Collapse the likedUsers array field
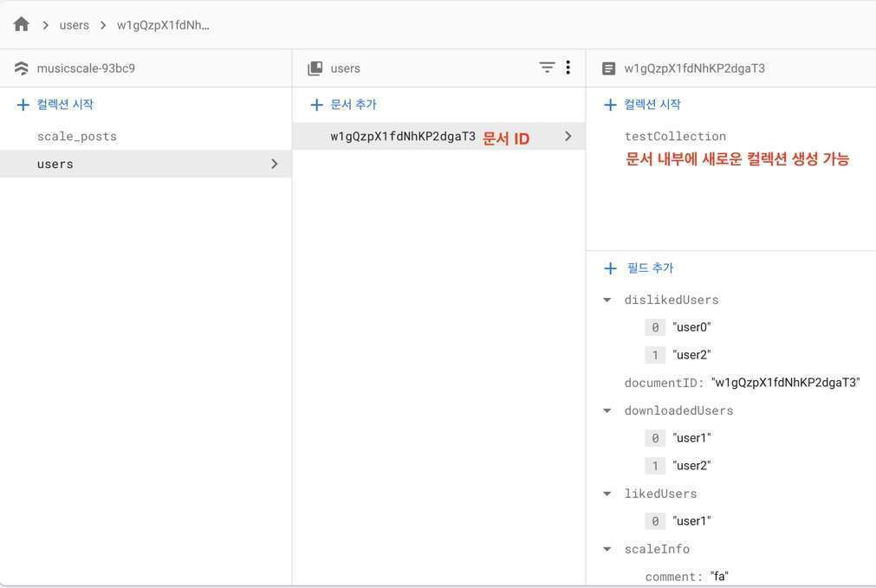The image size is (876, 588). tap(607, 494)
